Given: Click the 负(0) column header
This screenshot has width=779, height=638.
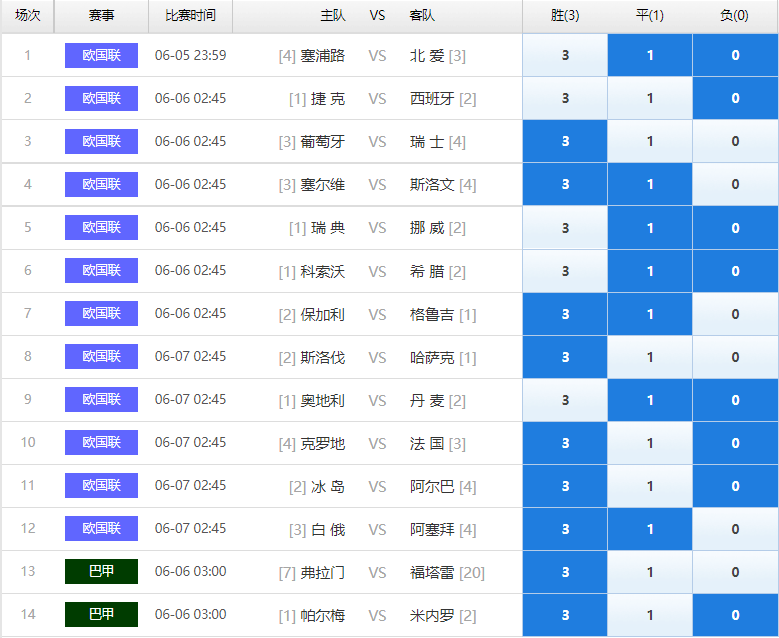Looking at the screenshot, I should coord(734,15).
